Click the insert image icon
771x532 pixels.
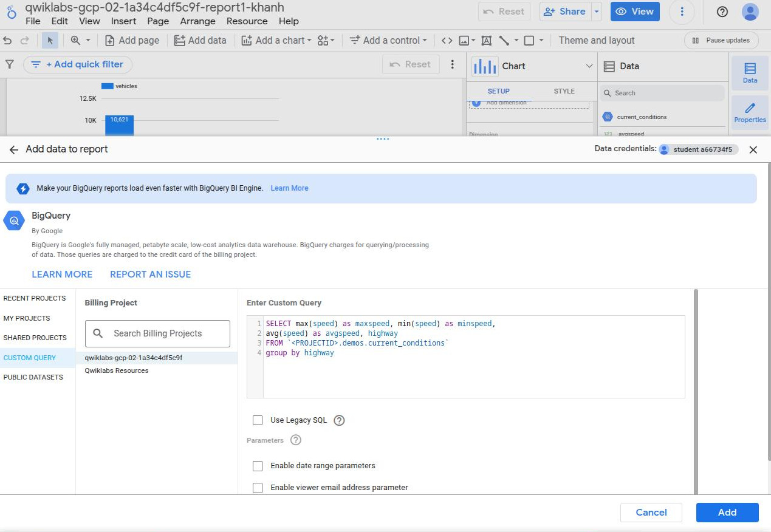[464, 41]
